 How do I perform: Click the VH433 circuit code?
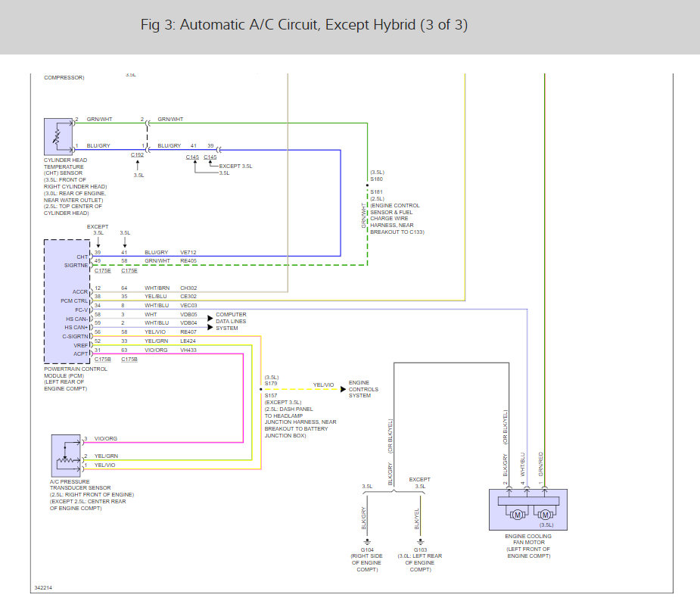pyautogui.click(x=188, y=350)
